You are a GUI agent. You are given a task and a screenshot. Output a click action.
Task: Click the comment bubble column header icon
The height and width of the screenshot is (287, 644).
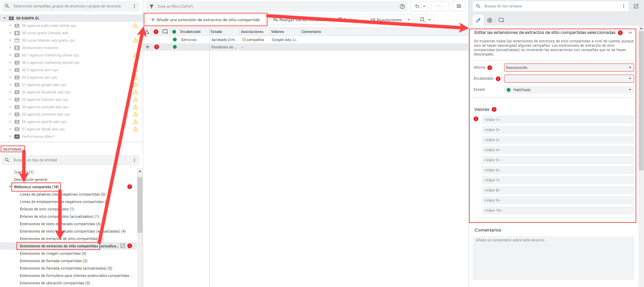tap(165, 32)
